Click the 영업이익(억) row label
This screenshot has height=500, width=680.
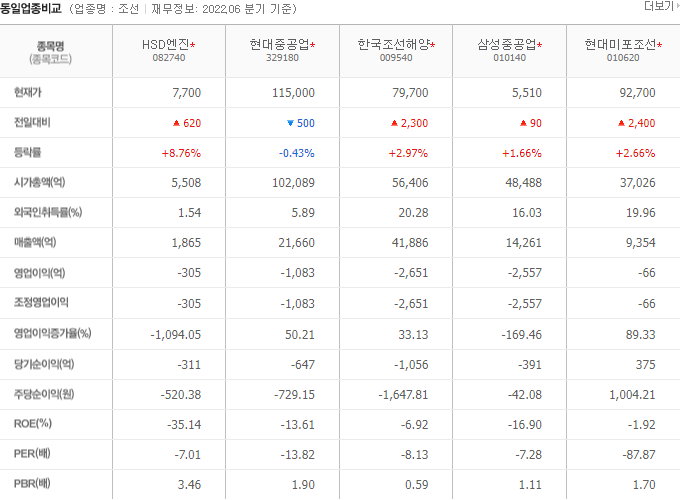39,273
